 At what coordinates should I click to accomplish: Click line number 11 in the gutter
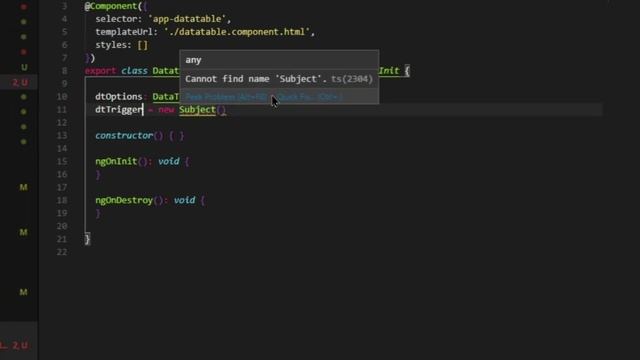[62, 109]
